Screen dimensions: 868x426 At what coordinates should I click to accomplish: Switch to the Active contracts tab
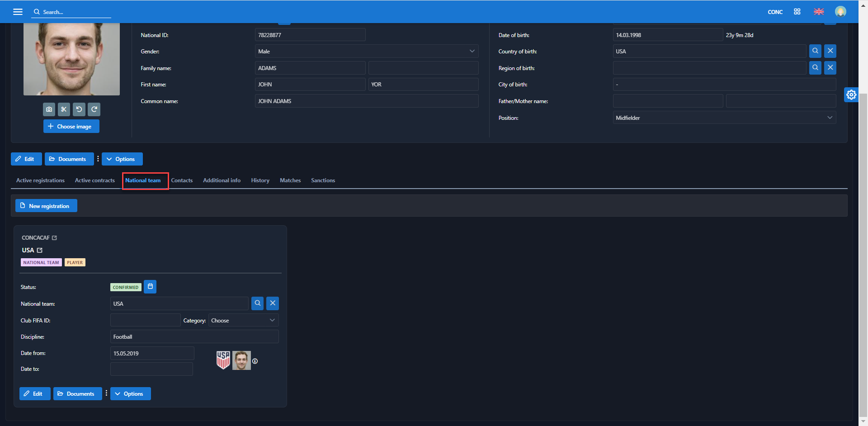click(x=95, y=180)
